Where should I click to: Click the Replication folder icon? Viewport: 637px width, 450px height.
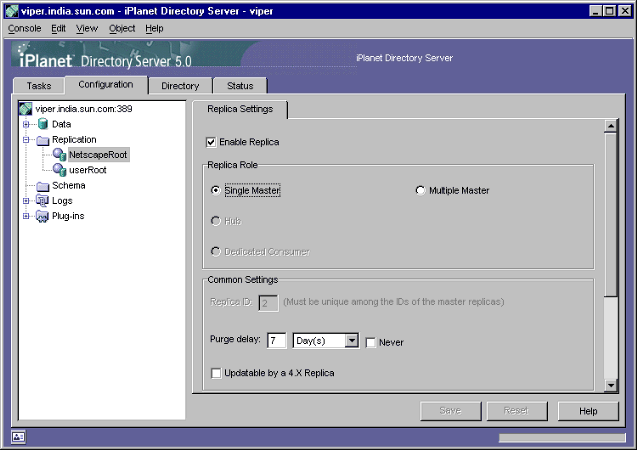(43, 140)
